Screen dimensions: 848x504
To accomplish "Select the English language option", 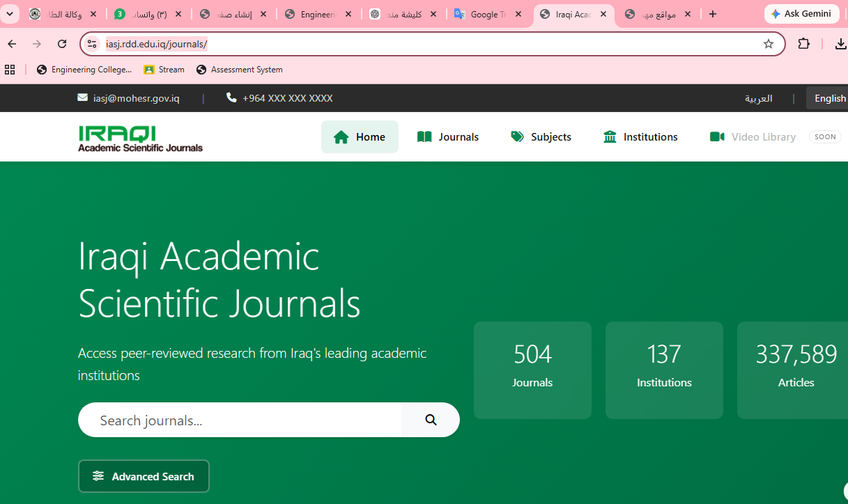I will coord(830,98).
